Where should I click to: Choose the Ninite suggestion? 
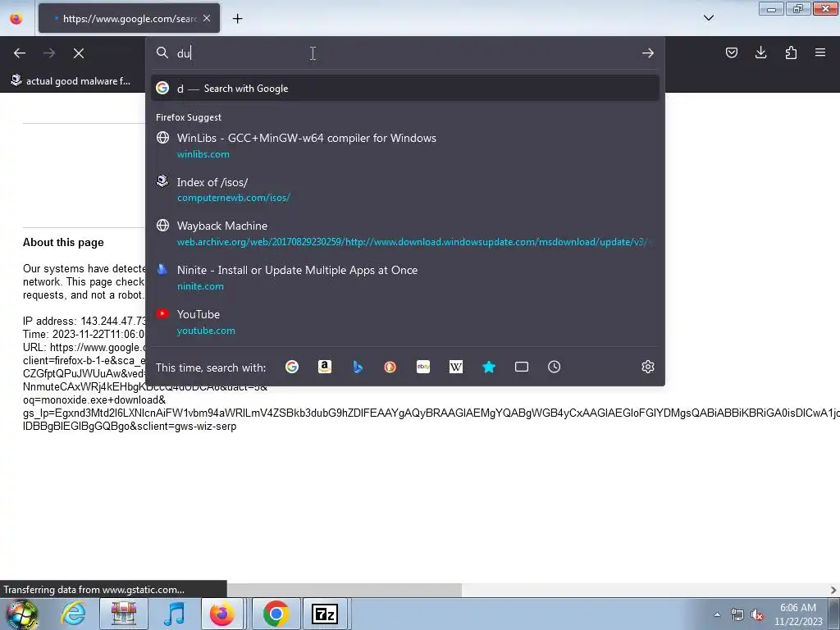click(x=405, y=277)
